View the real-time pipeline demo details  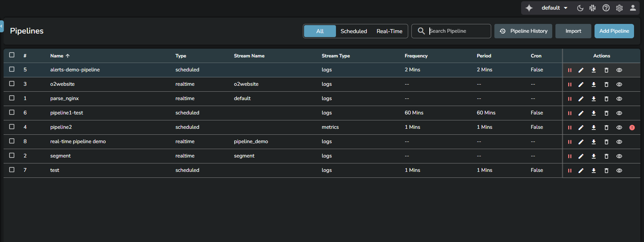point(619,142)
